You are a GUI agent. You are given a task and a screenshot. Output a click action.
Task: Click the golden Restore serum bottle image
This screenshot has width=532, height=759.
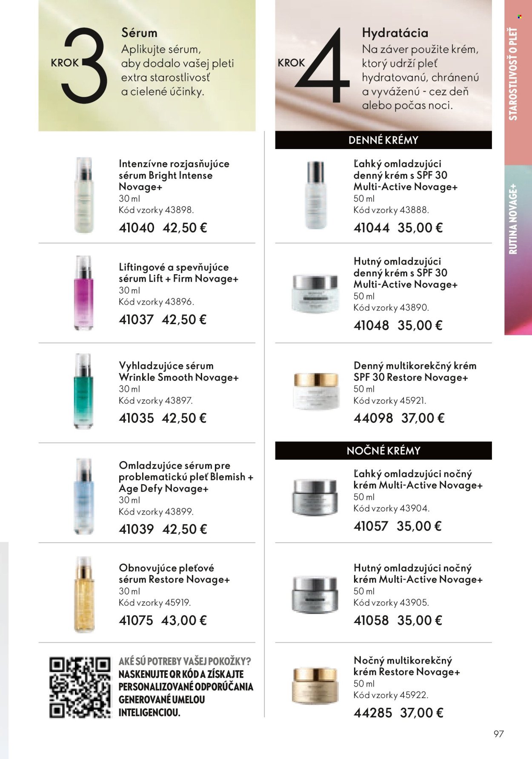pyautogui.click(x=83, y=594)
